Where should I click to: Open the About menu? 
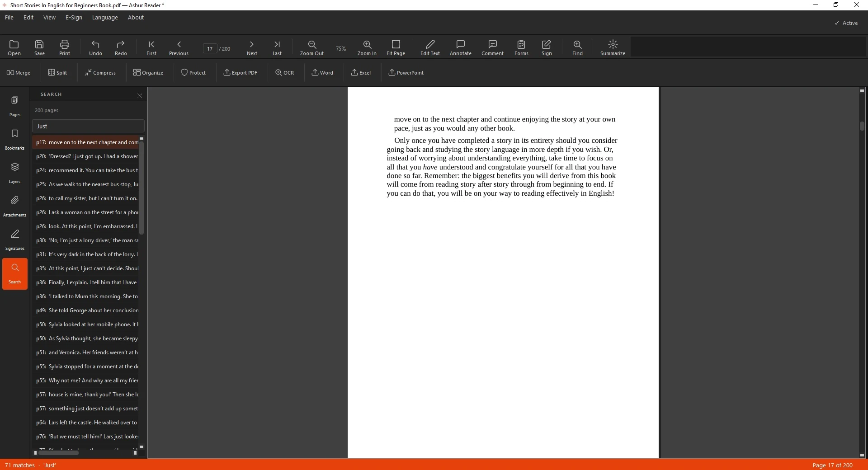coord(136,17)
